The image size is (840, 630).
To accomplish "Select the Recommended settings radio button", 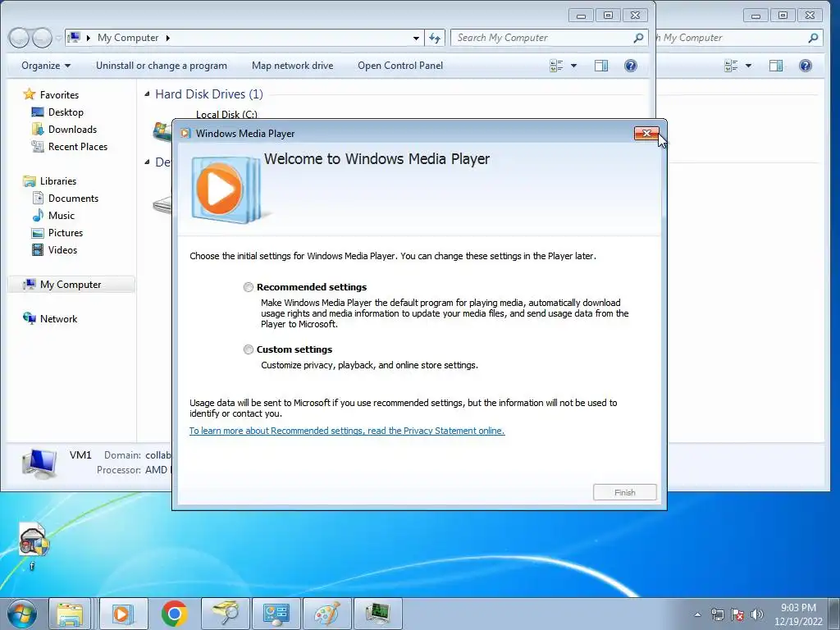I will (248, 287).
